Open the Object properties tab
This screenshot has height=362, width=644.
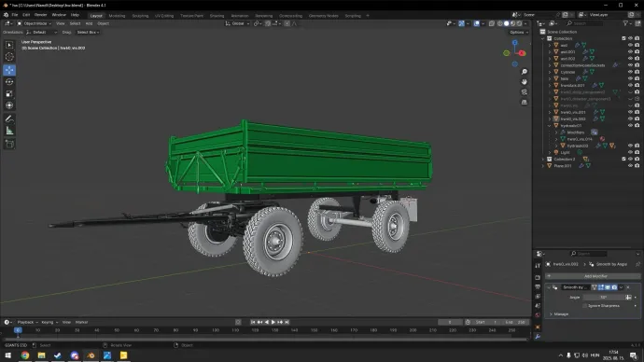538,327
